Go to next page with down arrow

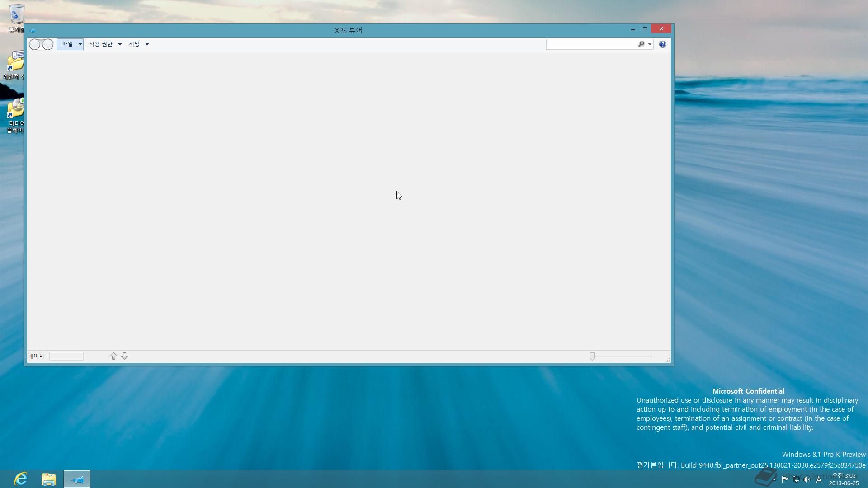point(125,356)
